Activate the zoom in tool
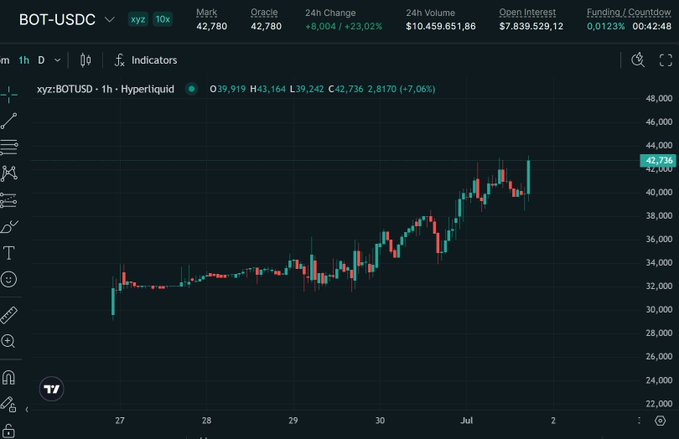This screenshot has width=679, height=439. pos(8,341)
